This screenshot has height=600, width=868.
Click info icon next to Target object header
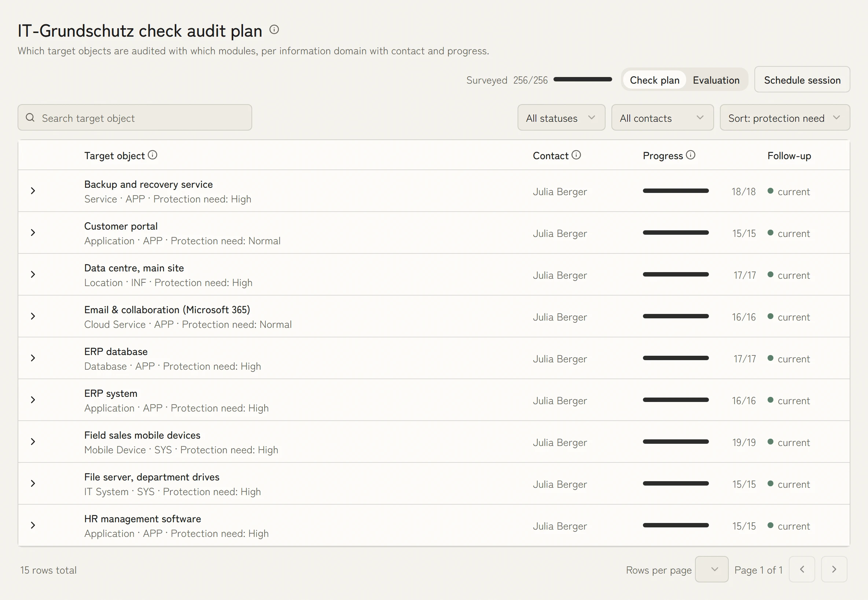tap(152, 155)
